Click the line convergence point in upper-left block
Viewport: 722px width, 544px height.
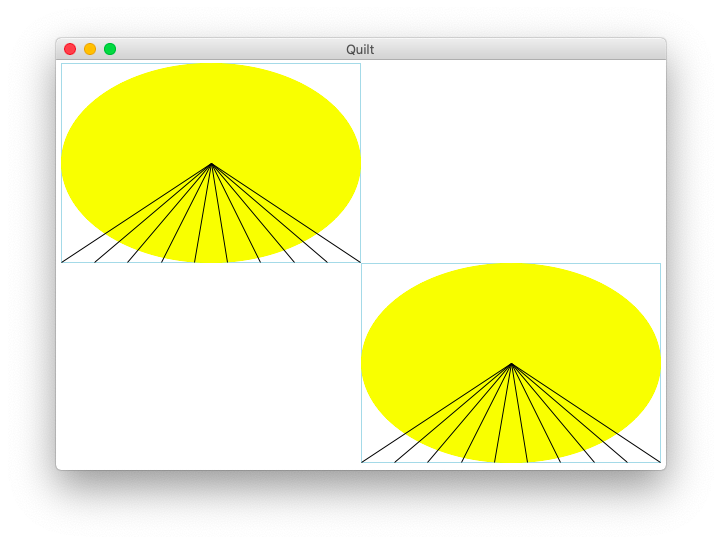coord(211,164)
